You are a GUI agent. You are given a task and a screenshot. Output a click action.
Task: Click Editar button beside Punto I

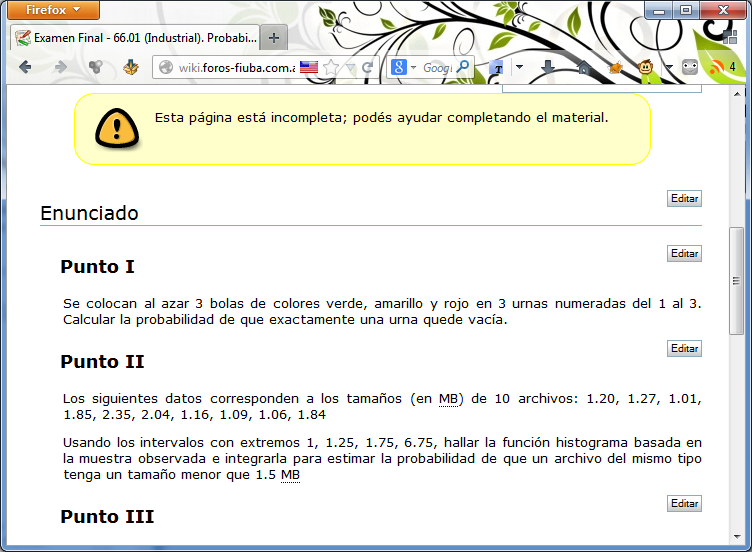coord(684,254)
